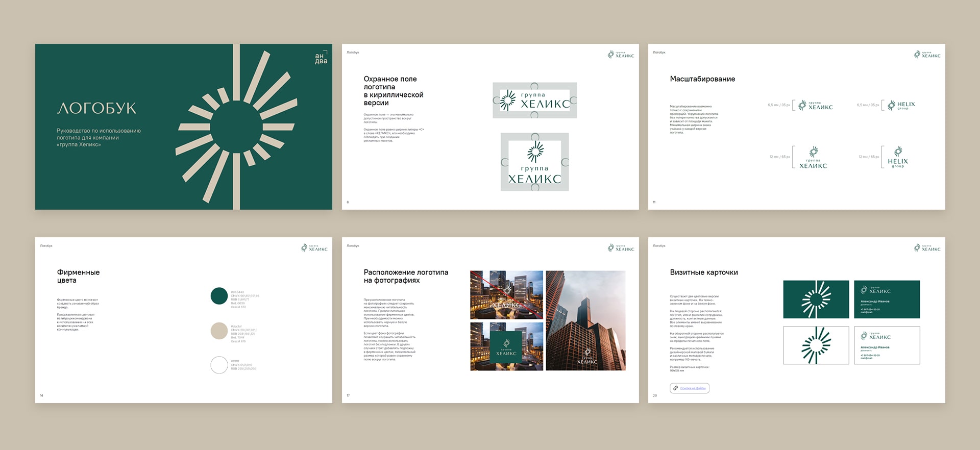Viewport: 980px width, 450px height.
Task: Open the "Ссылка на файлы" link
Action: click(693, 388)
